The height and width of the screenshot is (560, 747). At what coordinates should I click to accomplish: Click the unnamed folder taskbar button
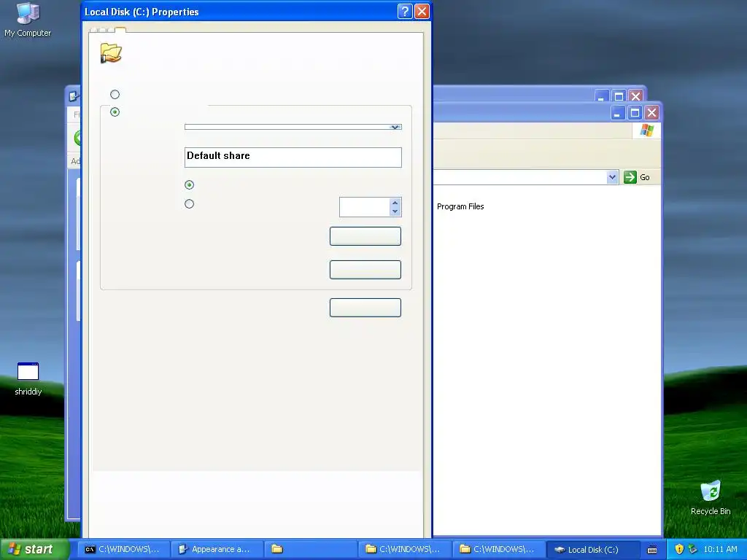(311, 549)
